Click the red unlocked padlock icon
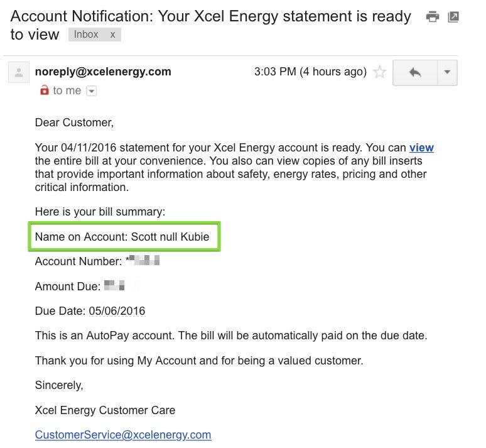 pos(45,90)
